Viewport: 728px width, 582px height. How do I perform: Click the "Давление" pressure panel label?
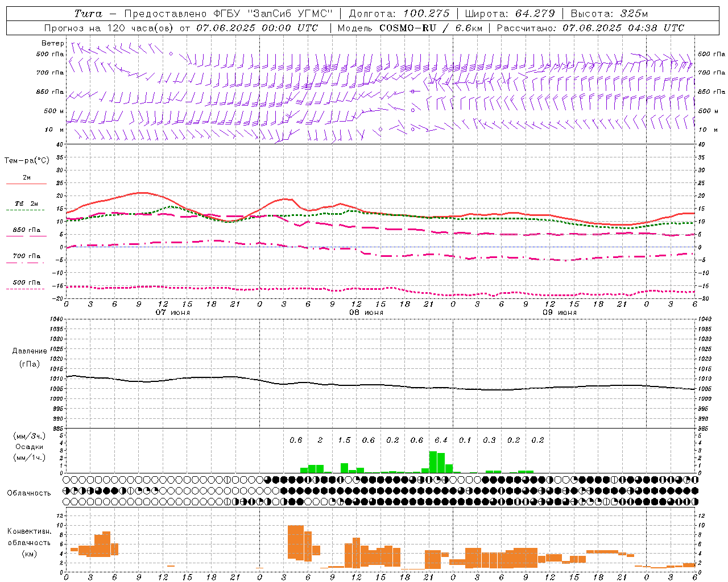tap(30, 351)
